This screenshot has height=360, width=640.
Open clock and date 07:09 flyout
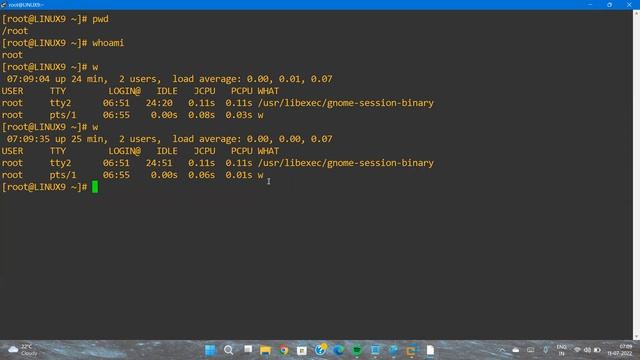620,350
